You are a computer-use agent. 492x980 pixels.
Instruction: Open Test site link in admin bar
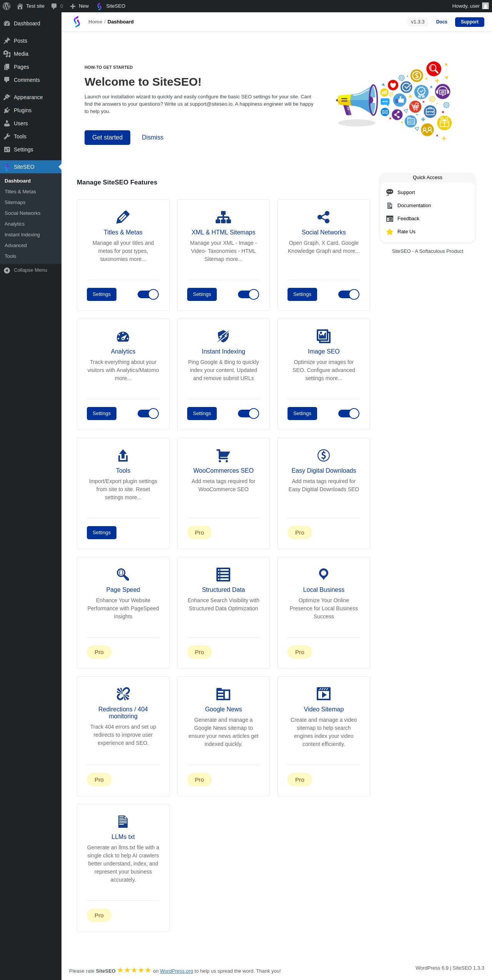click(31, 6)
